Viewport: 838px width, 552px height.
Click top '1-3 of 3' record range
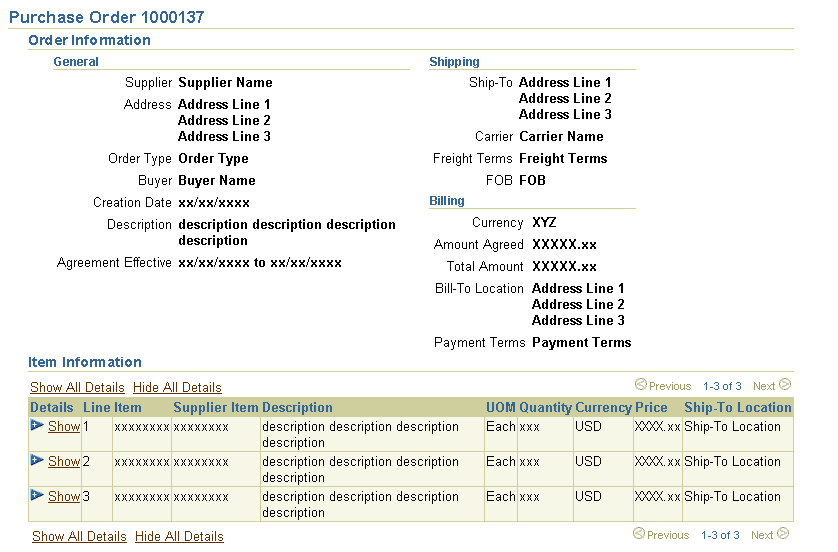(722, 386)
